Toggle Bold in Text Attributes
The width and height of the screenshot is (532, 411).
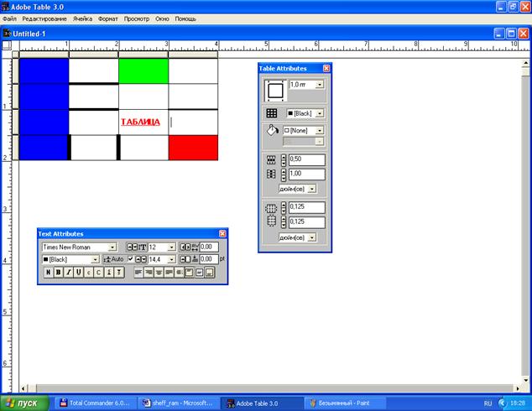(58, 273)
